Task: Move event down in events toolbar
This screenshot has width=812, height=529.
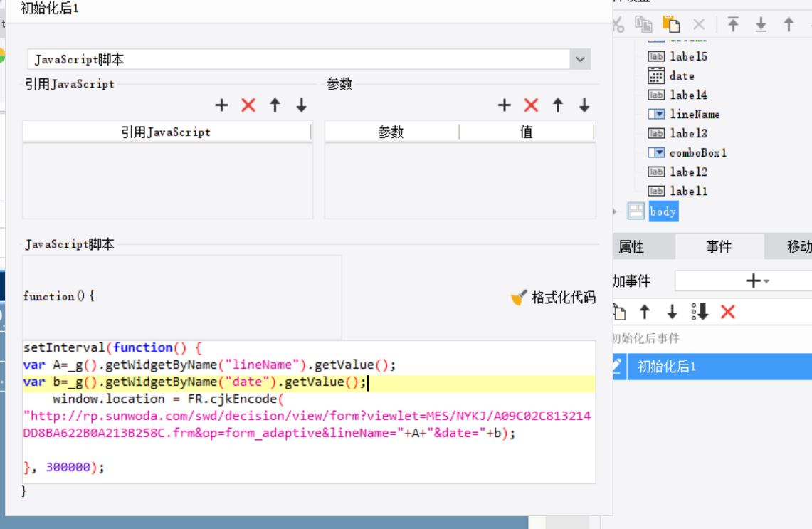Action: coord(673,312)
